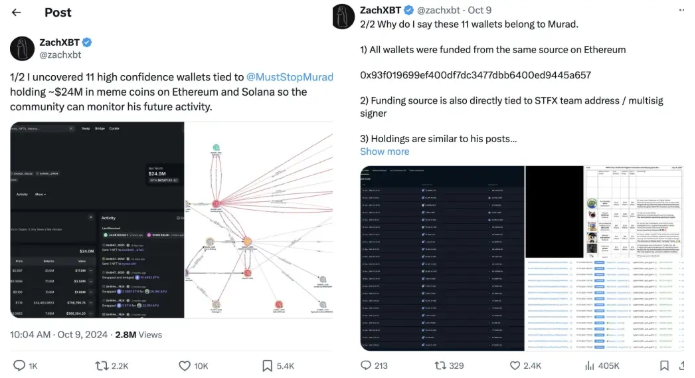Open the meme coin spreadsheet image

634,212
